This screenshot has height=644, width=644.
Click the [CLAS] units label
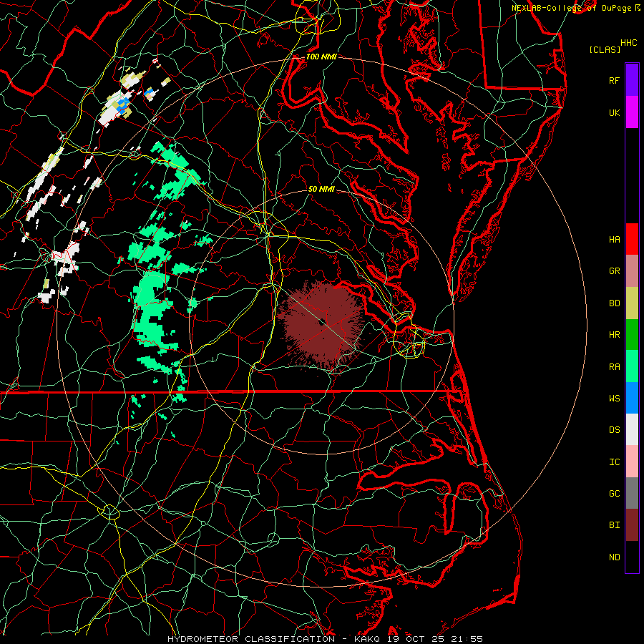click(x=605, y=50)
